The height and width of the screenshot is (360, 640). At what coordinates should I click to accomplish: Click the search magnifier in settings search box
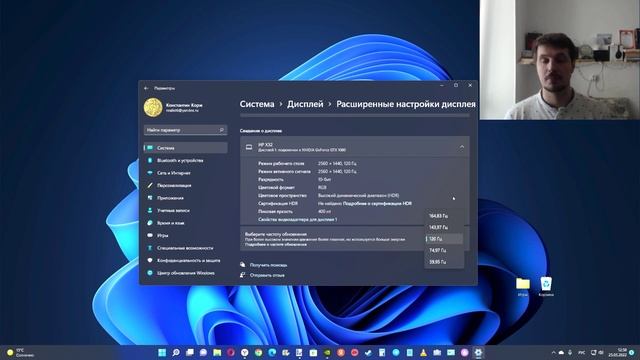coord(222,130)
